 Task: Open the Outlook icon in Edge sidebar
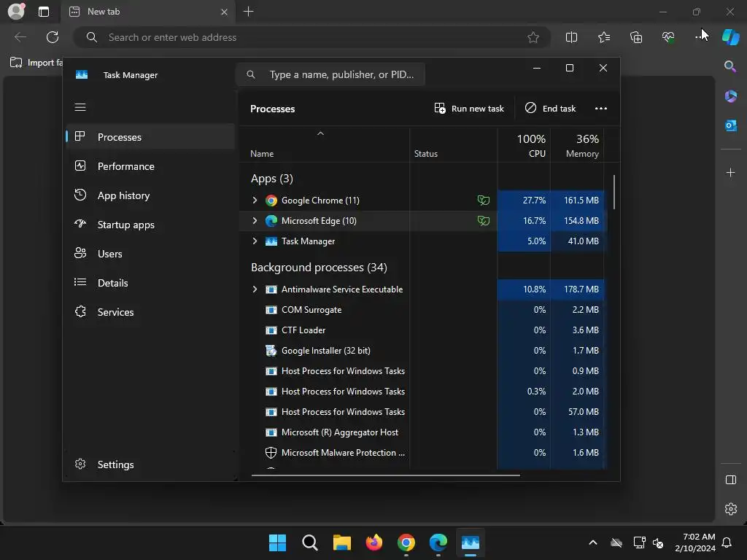(730, 125)
